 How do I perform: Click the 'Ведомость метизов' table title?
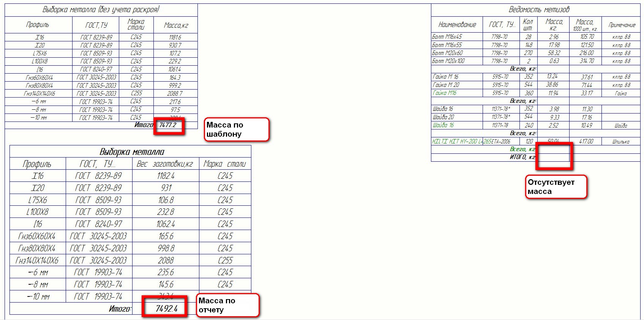click(539, 9)
